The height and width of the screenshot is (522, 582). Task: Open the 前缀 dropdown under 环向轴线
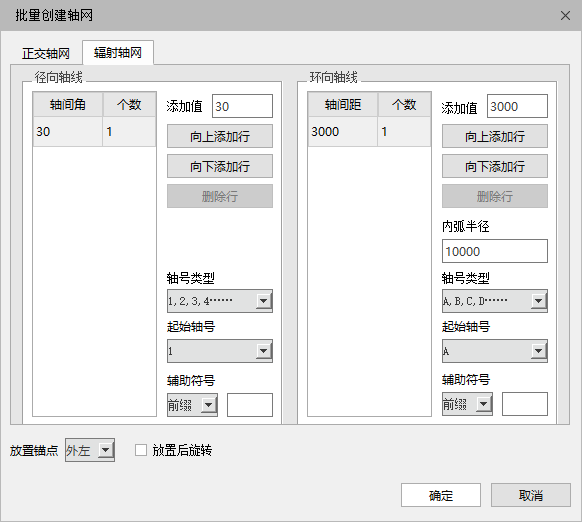467,404
